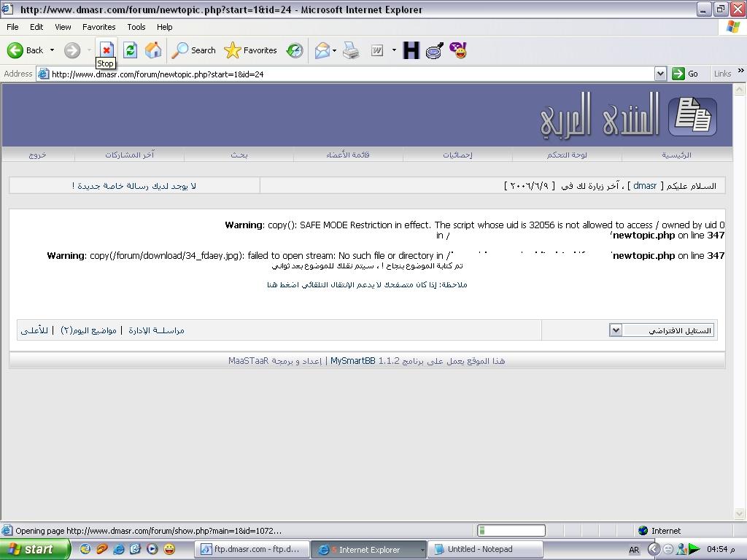Go to the Home page icon
Screen dimensions: 747x560
coord(153,50)
